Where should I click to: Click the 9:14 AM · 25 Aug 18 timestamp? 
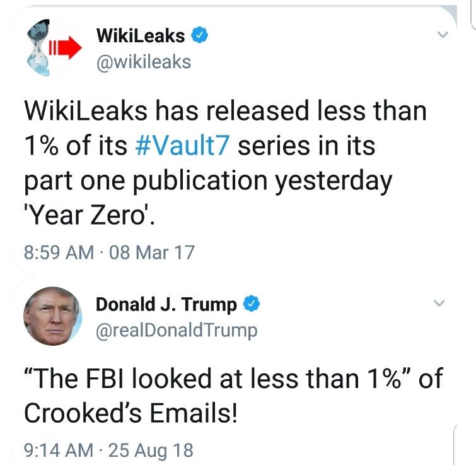click(108, 450)
